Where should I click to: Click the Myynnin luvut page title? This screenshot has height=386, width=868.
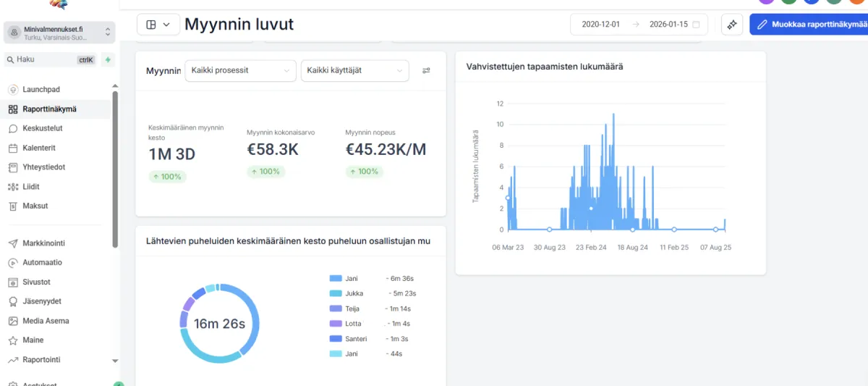click(239, 24)
